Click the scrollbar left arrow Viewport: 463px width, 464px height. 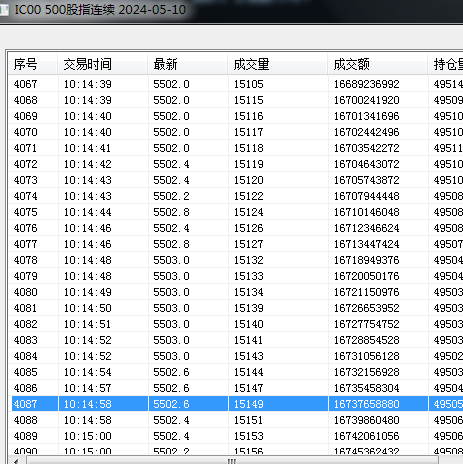(x=16, y=461)
